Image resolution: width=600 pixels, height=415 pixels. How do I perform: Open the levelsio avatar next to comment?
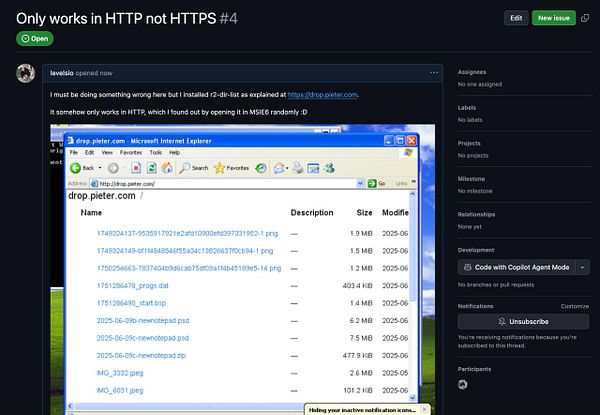(x=26, y=73)
